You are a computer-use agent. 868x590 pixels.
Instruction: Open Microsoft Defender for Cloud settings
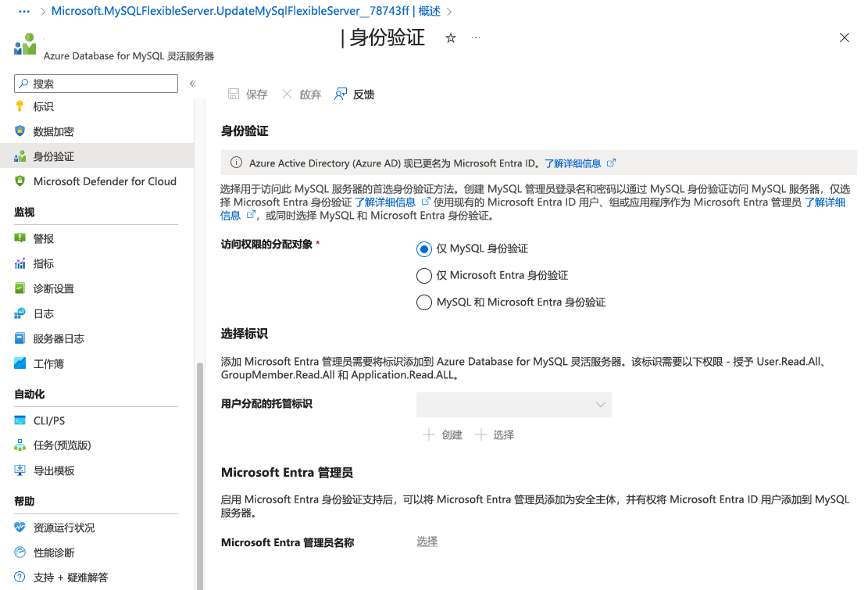click(104, 181)
